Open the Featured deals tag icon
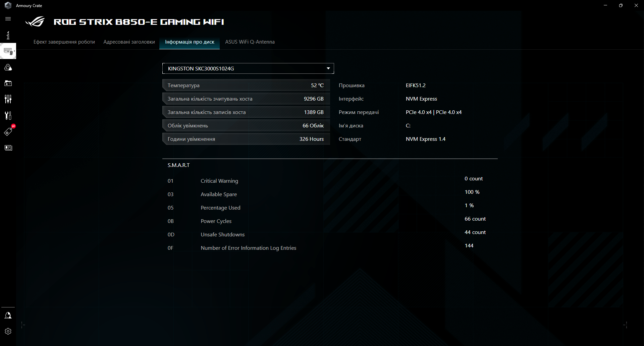644x346 pixels. [x=8, y=131]
